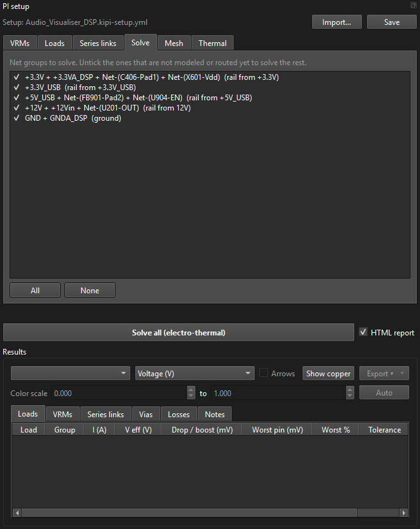This screenshot has height=529, width=420.
Task: Click the results table horizontal scrollbar thumb
Action: pyautogui.click(x=189, y=513)
